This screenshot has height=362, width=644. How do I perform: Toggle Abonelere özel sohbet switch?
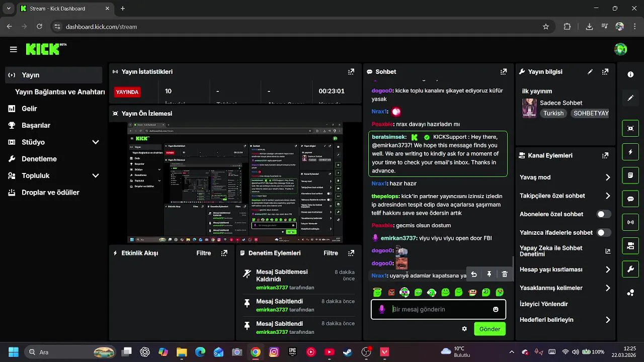pos(604,214)
